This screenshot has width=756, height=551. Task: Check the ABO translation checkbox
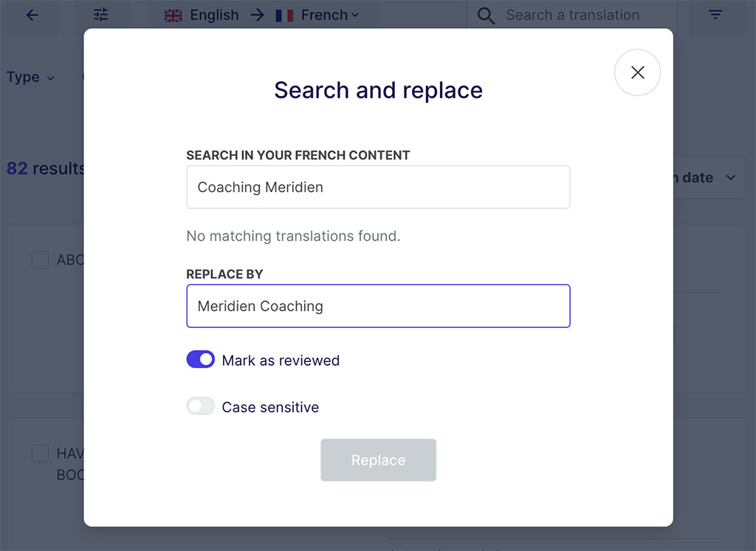40,260
